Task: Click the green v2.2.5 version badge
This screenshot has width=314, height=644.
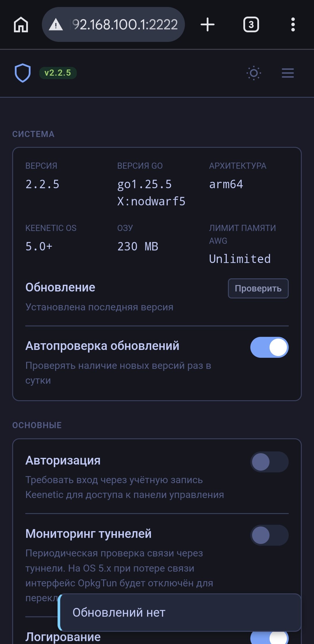Action: (58, 73)
